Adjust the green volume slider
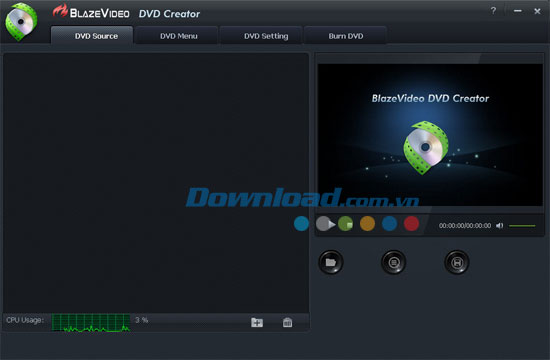The width and height of the screenshot is (550, 360). (522, 226)
